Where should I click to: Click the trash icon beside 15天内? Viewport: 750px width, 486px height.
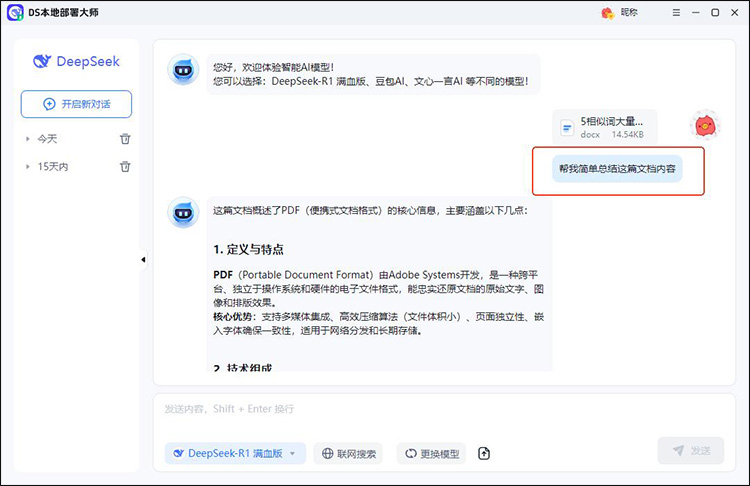point(125,167)
